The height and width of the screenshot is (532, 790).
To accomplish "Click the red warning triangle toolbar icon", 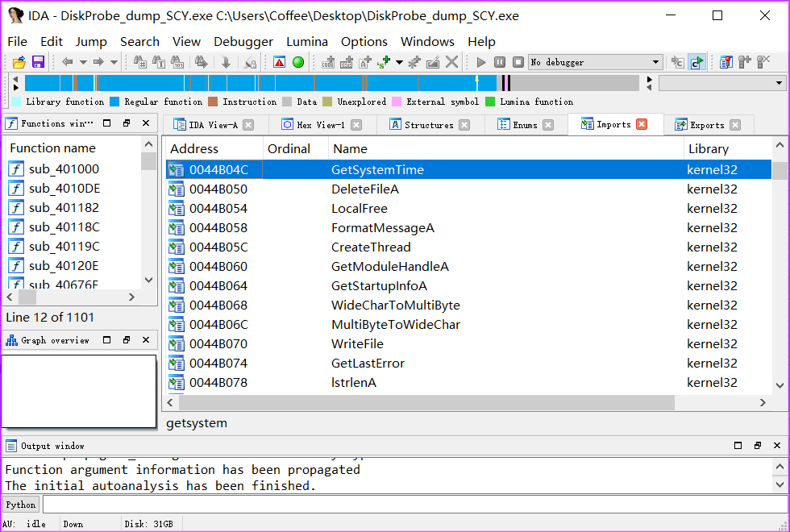I will [279, 62].
